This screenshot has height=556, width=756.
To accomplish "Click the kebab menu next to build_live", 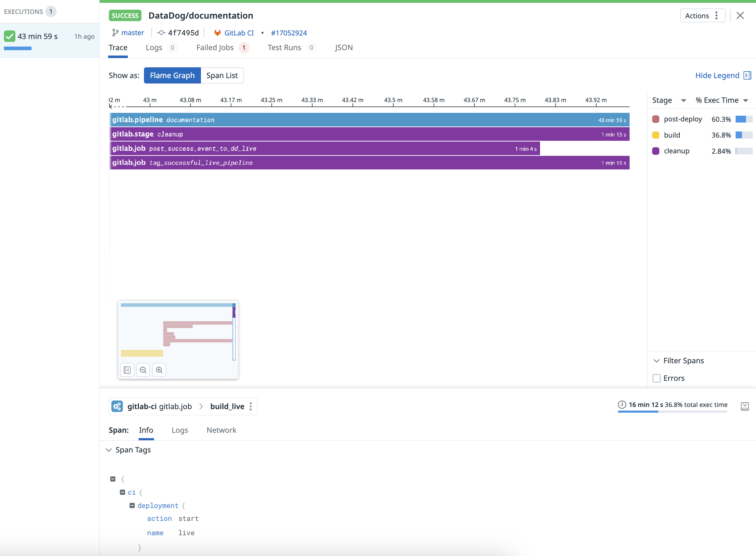I will 251,406.
